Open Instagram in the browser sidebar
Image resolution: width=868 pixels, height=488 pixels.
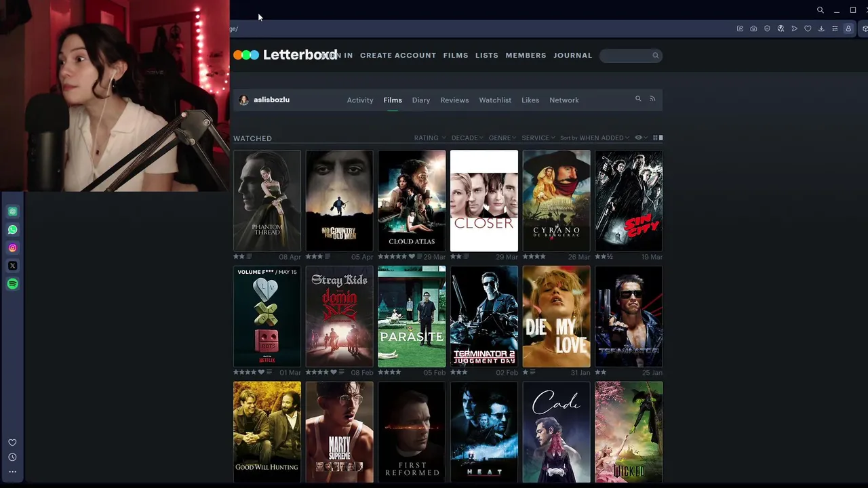[x=12, y=248]
